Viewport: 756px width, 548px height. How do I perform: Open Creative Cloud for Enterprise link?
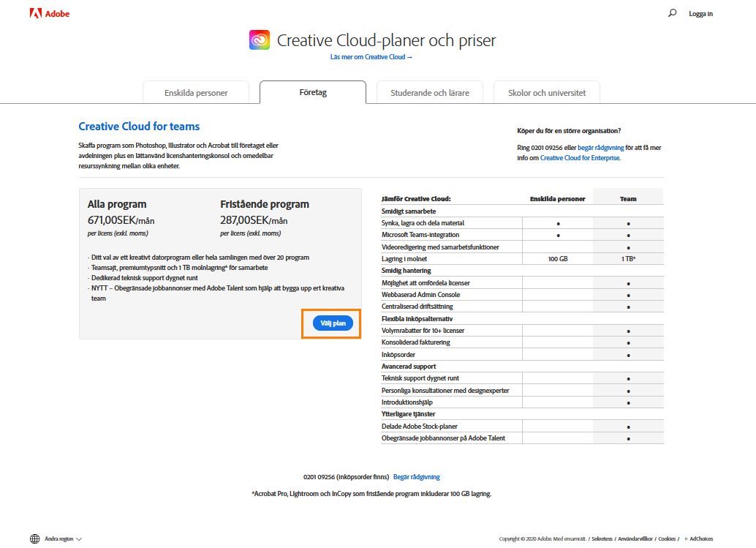click(x=580, y=158)
